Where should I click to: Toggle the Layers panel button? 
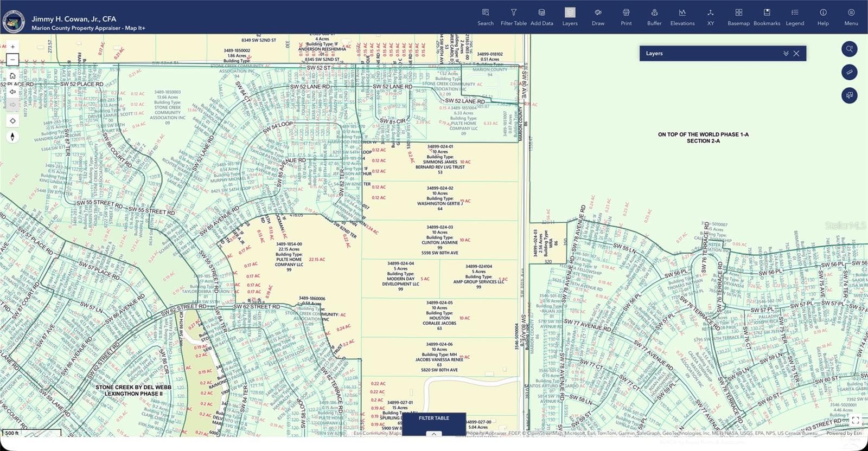[570, 17]
